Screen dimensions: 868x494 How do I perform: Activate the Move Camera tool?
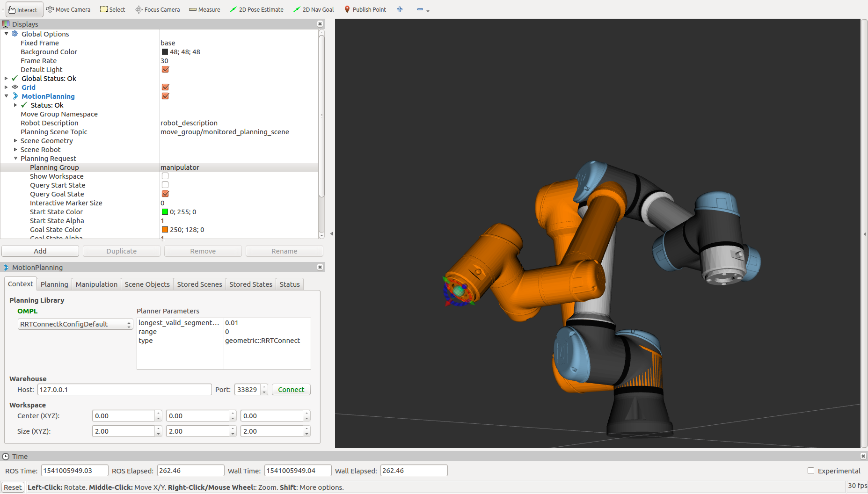[68, 9]
